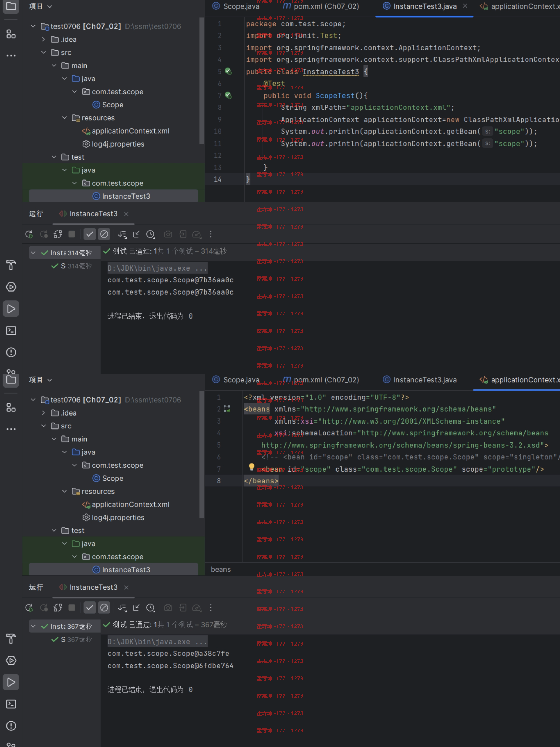Open Structure tool window in upper screenshot sidebar
This screenshot has width=560, height=747.
click(11, 34)
